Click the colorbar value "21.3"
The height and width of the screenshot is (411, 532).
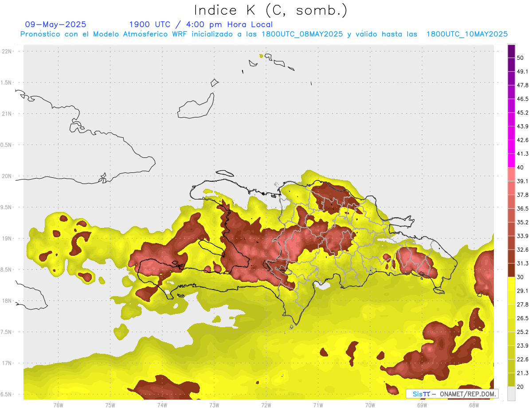(523, 373)
